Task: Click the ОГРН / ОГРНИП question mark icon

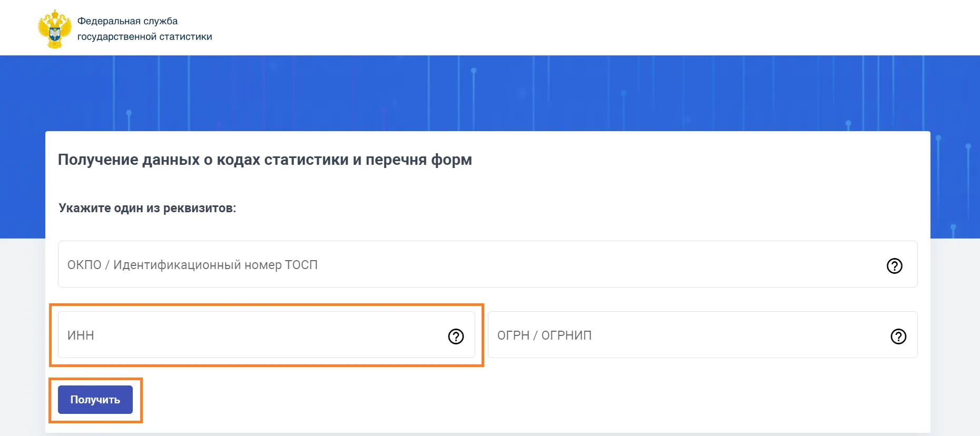Action: pyautogui.click(x=898, y=336)
